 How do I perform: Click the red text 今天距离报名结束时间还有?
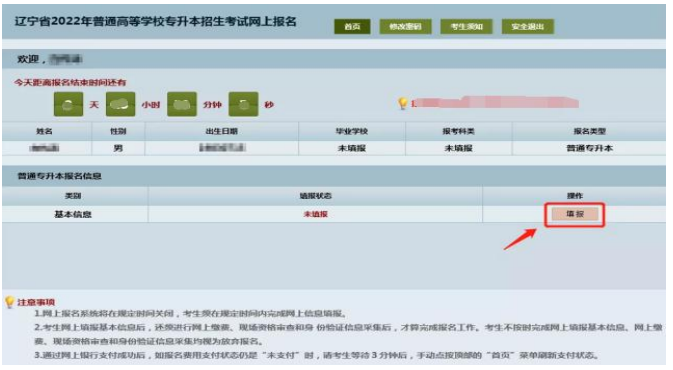click(70, 82)
